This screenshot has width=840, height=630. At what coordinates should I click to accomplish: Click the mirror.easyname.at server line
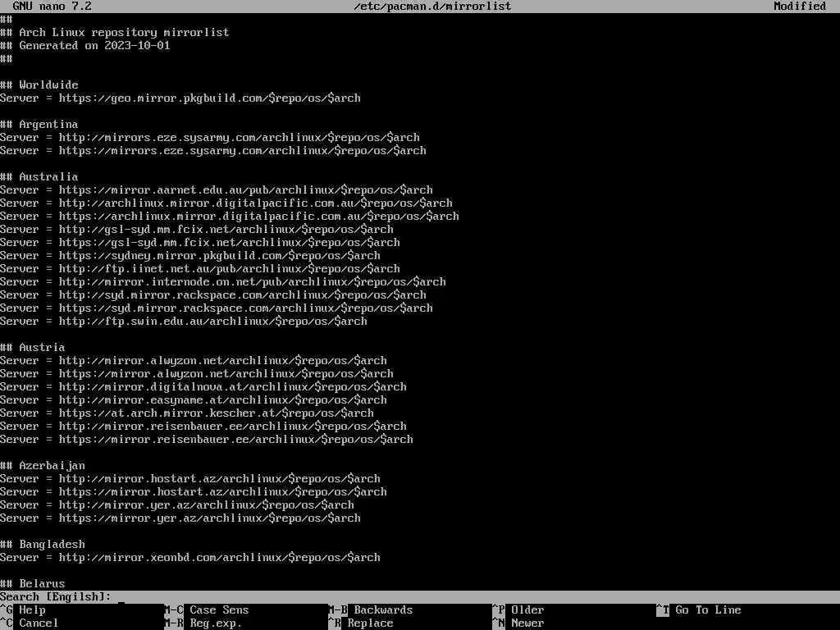click(194, 399)
